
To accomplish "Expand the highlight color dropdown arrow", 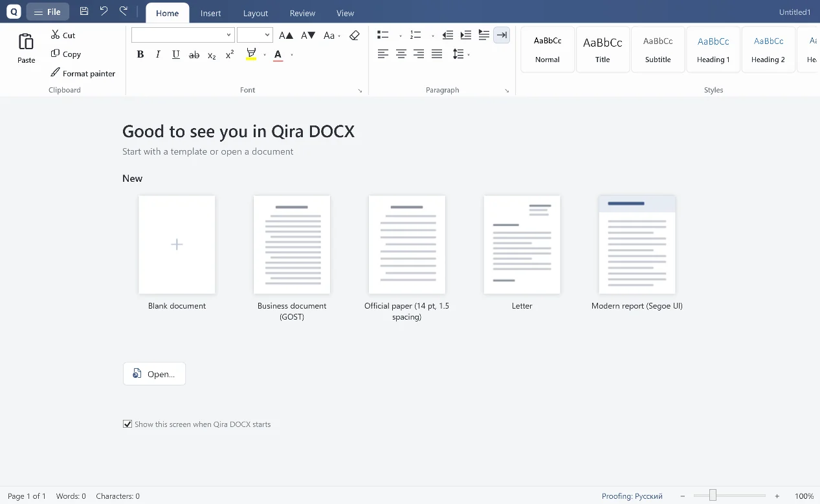I will pyautogui.click(x=265, y=55).
